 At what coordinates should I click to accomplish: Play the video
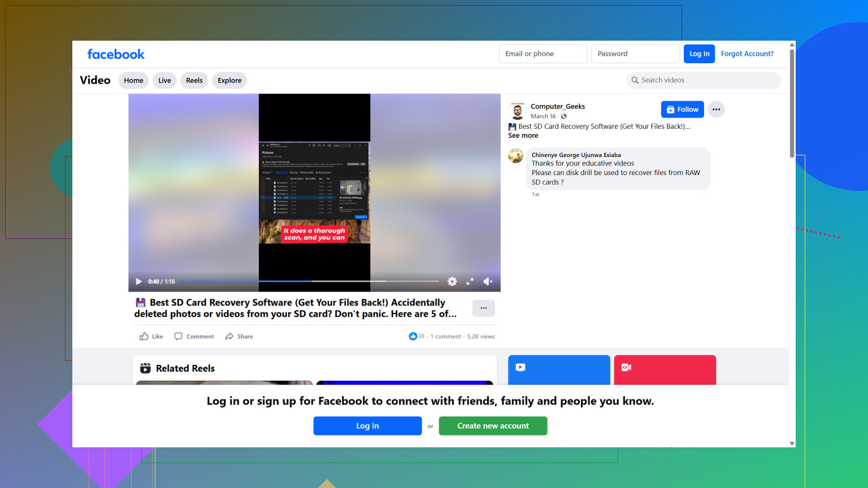coord(139,281)
